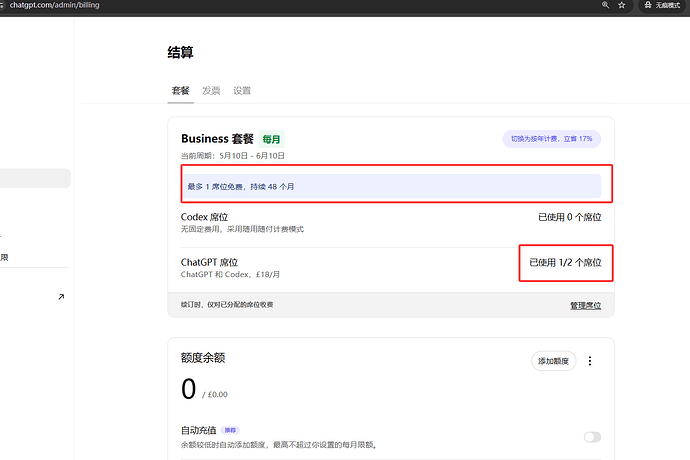690x460 pixels.
Task: Switch to the 发票 tab
Action: (x=211, y=91)
